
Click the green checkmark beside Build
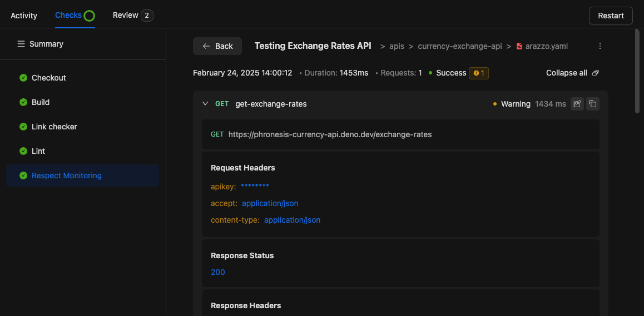click(23, 102)
